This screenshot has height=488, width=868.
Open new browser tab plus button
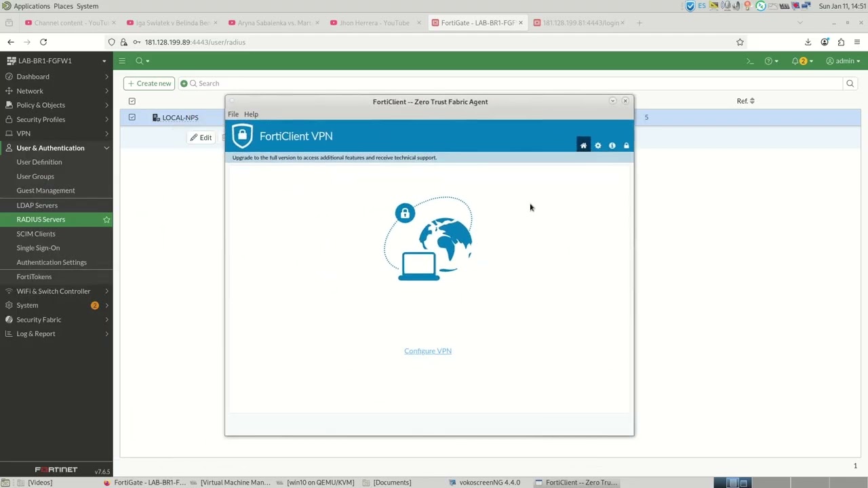point(639,23)
